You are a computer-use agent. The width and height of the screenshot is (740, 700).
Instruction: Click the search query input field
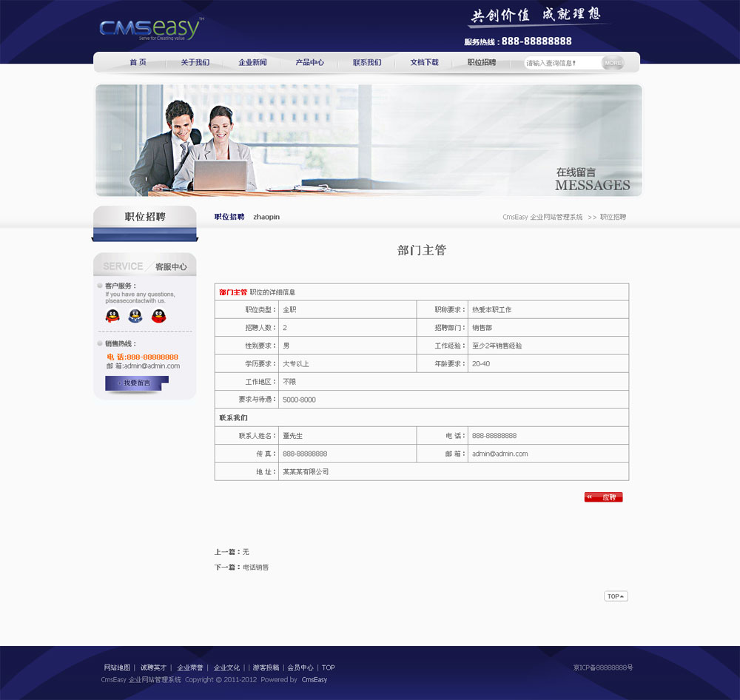point(561,64)
